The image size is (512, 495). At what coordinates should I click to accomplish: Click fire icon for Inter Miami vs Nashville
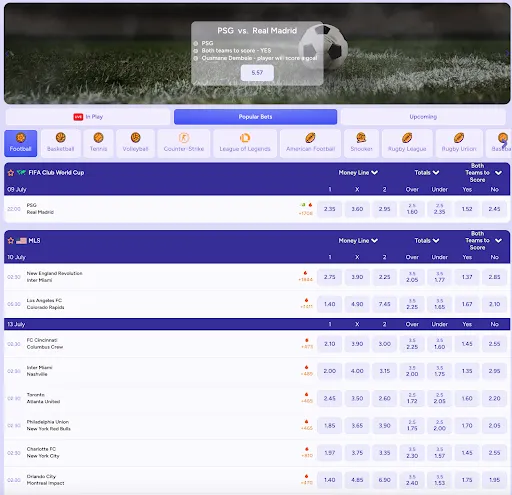(307, 367)
